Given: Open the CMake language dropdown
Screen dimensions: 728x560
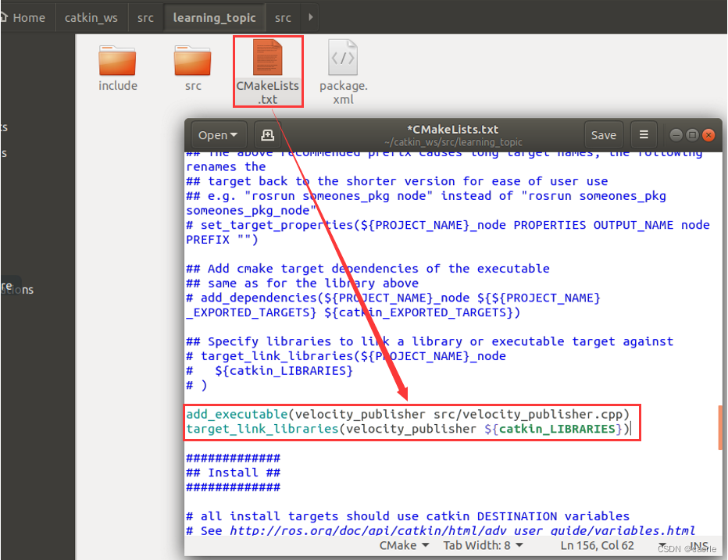Looking at the screenshot, I should coord(404,545).
